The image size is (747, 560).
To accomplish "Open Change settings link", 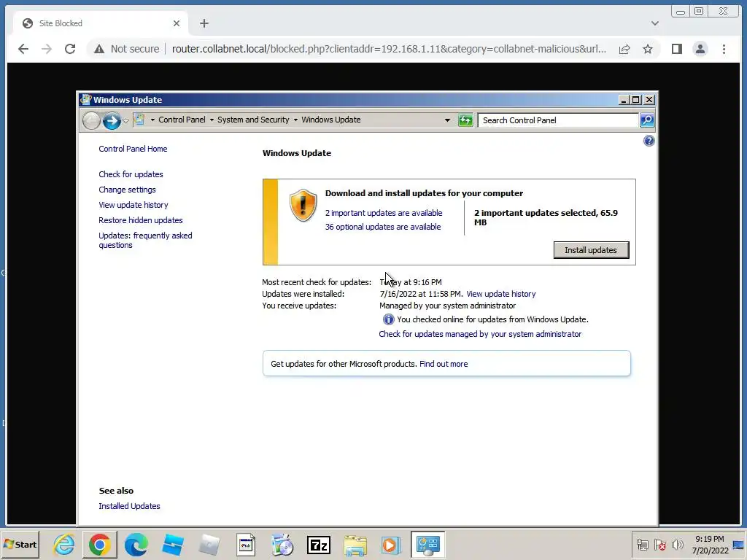I will point(127,190).
